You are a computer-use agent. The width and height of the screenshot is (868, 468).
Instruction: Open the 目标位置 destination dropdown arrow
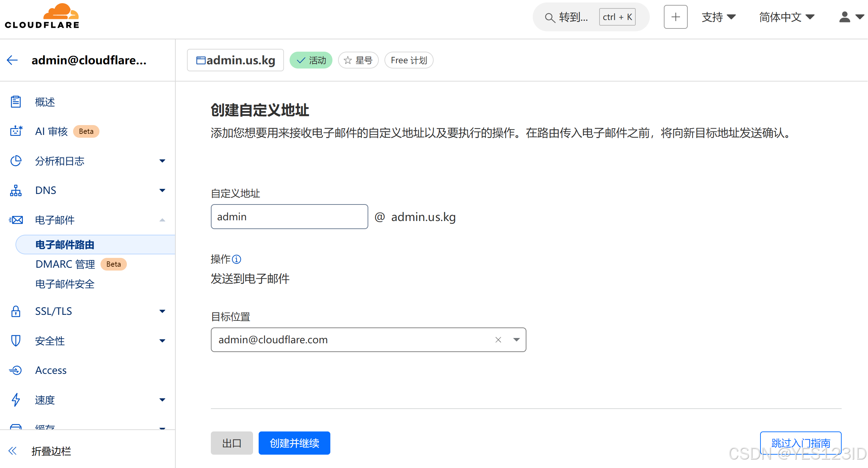pos(516,340)
